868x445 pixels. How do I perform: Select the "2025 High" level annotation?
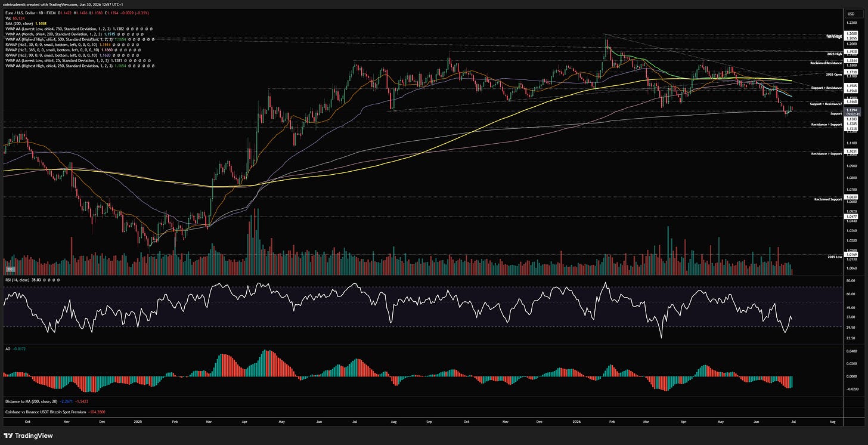[833, 54]
